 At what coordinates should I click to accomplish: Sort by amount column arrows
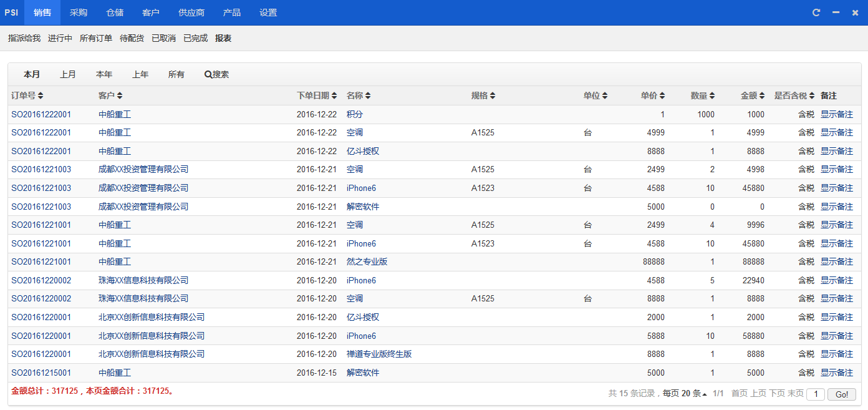coord(762,96)
